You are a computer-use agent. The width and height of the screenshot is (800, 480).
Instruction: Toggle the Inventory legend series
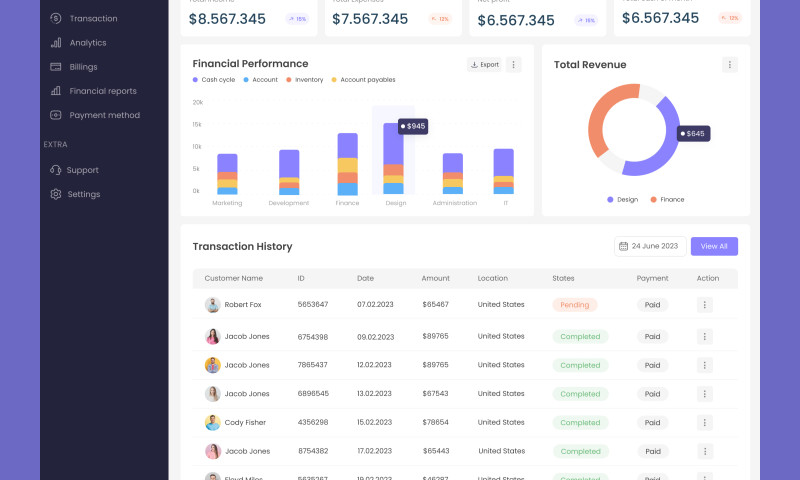coord(304,80)
